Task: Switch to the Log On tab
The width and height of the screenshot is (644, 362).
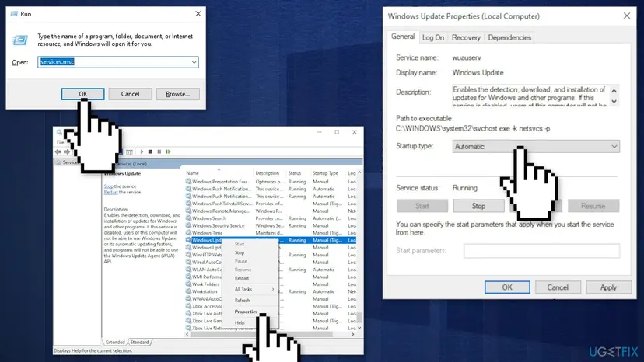Action: coord(433,38)
